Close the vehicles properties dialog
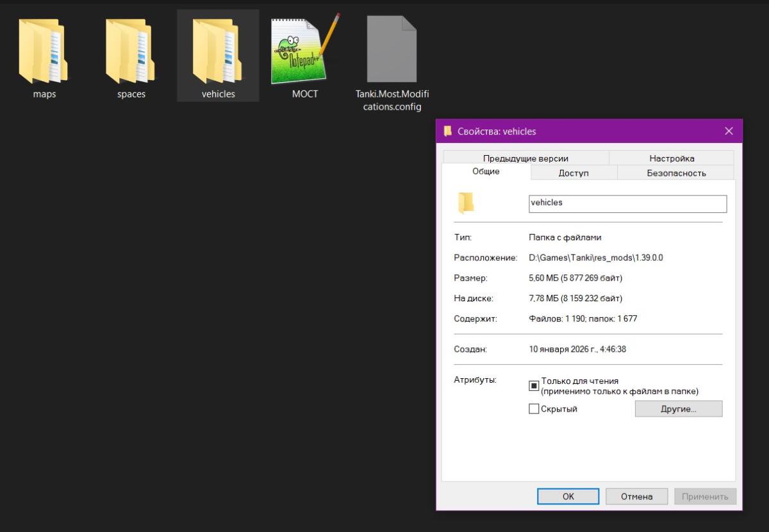769x532 pixels. click(x=729, y=131)
